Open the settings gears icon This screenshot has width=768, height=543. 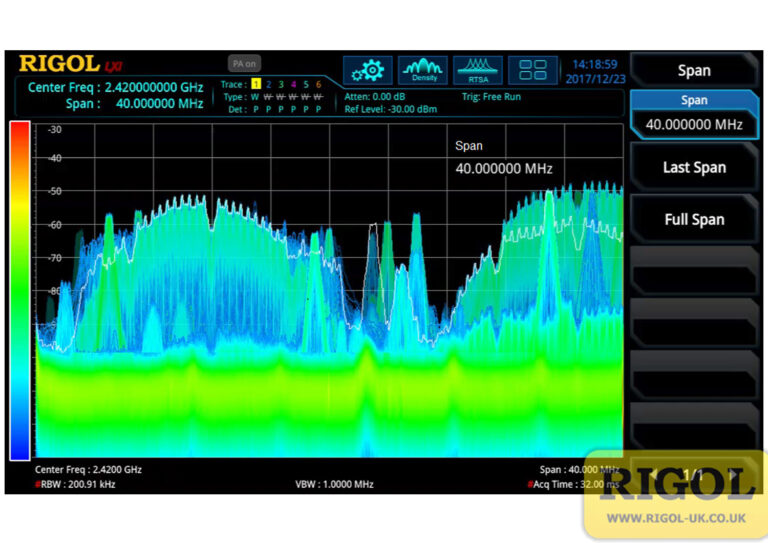(x=367, y=71)
